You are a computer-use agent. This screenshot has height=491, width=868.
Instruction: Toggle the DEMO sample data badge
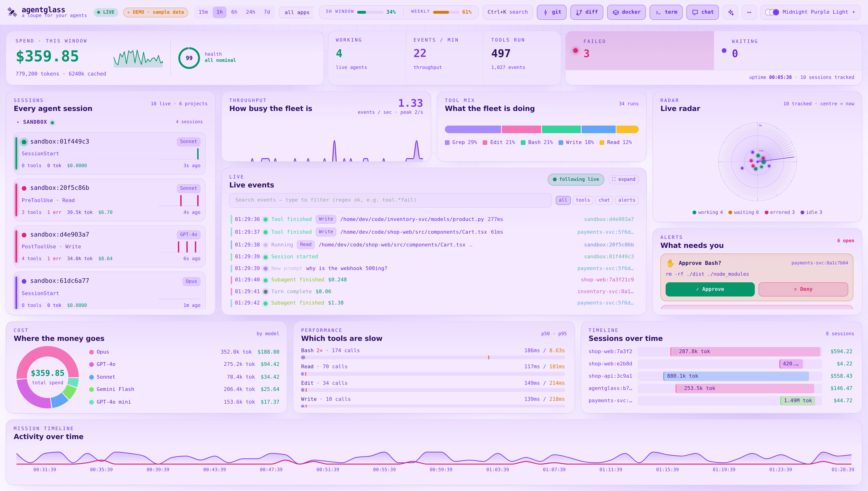pyautogui.click(x=156, y=12)
